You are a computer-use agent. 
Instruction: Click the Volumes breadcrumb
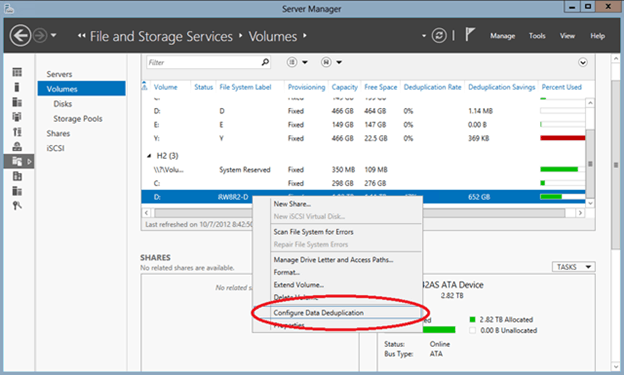[273, 36]
